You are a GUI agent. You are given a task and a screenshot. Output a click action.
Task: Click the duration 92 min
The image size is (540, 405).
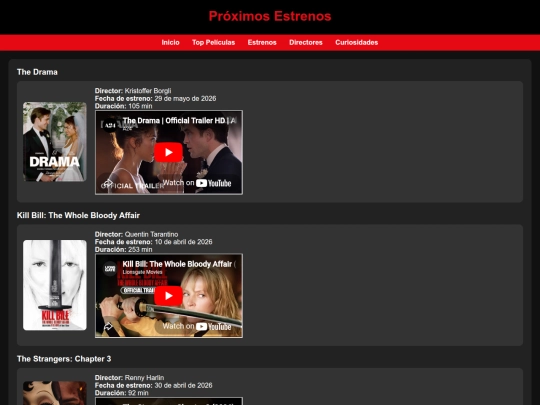pos(138,393)
